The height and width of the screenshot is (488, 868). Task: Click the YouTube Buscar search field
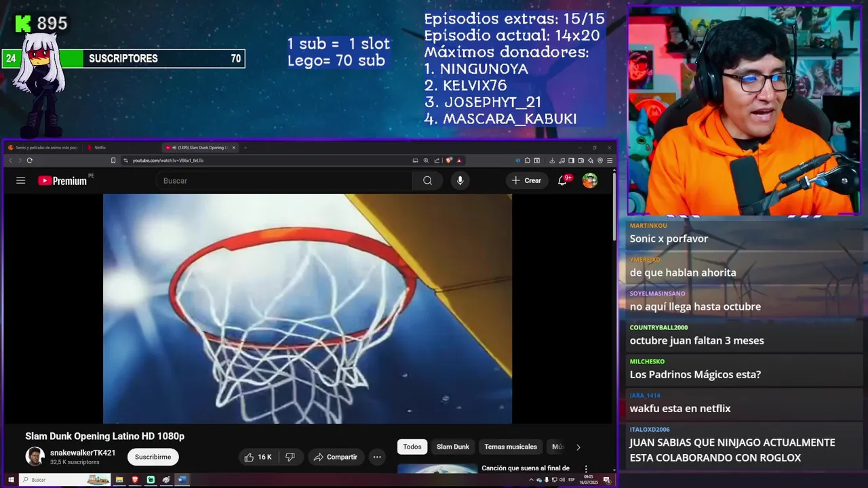click(x=284, y=180)
